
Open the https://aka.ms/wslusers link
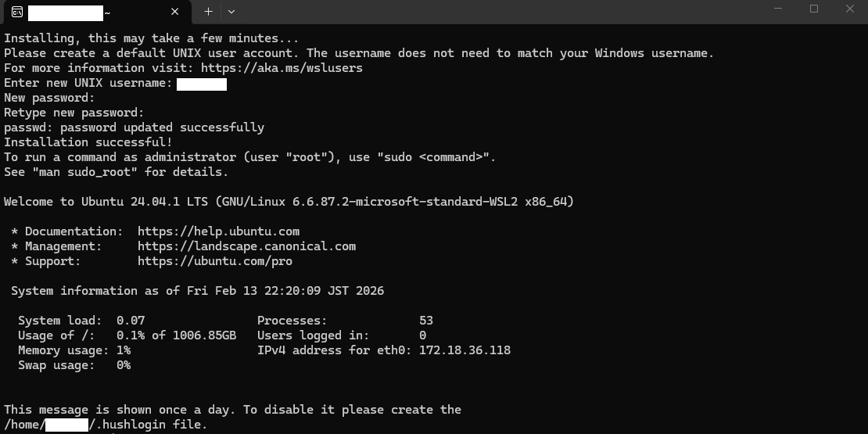pyautogui.click(x=282, y=68)
